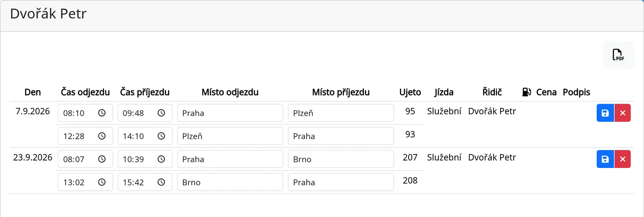Edit the 08:07 departure time field
This screenshot has width=644, height=217.
tap(85, 159)
